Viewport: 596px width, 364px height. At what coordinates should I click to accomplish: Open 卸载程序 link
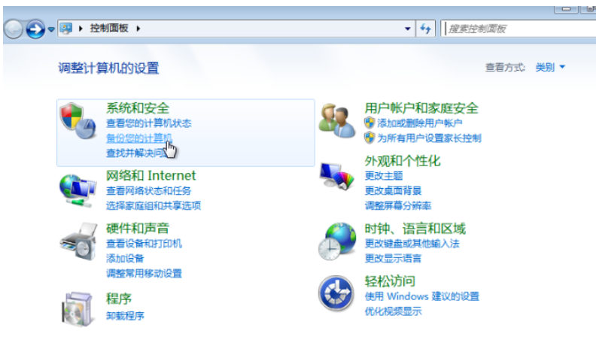(x=125, y=315)
